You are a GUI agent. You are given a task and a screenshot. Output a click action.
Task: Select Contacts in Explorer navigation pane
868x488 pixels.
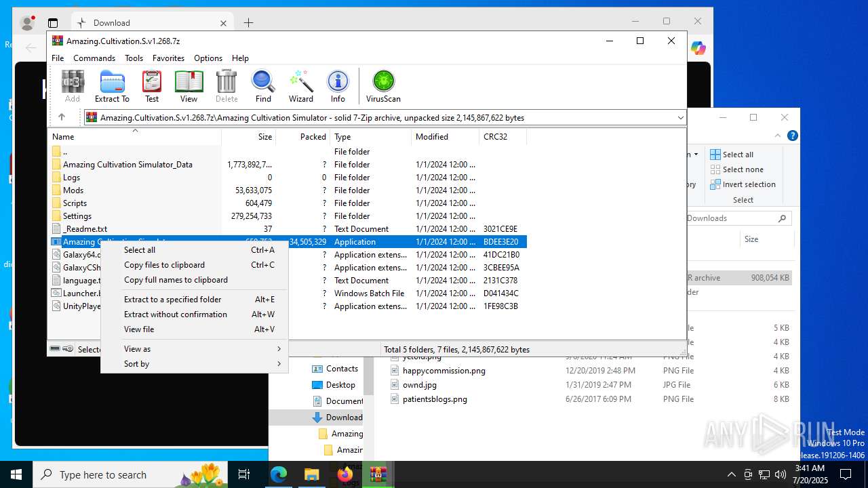click(335, 369)
